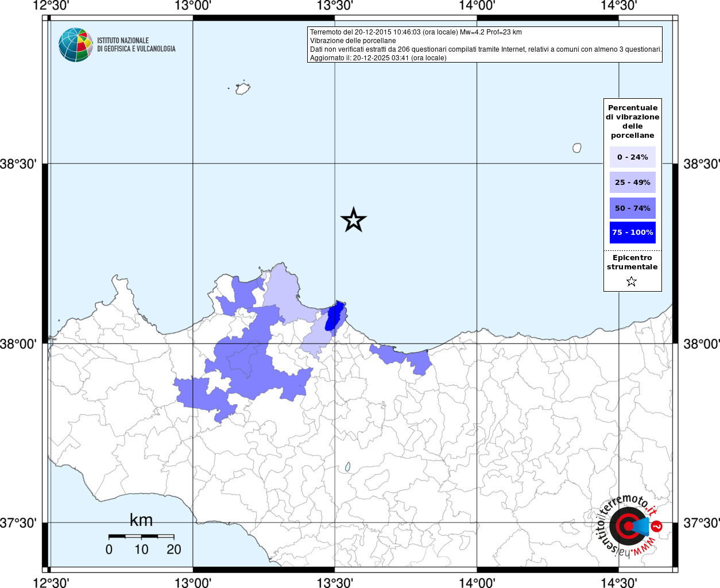
Task: Click the km scale bar
Action: (141, 536)
